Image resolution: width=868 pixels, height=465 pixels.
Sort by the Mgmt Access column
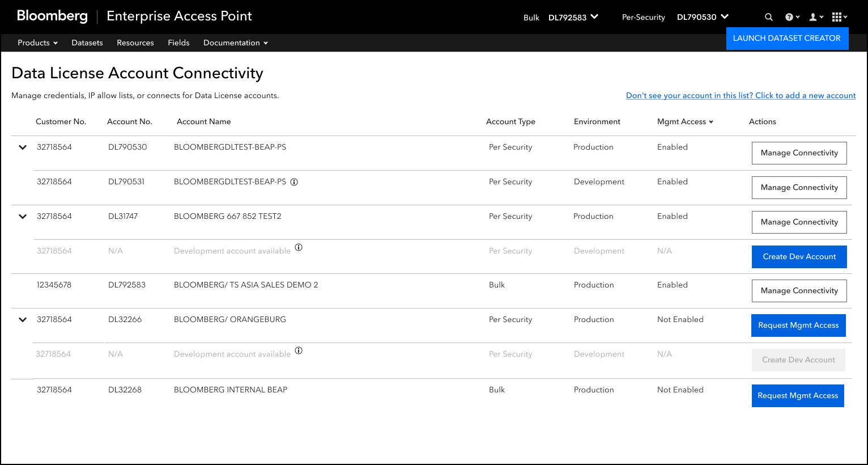[x=685, y=122]
